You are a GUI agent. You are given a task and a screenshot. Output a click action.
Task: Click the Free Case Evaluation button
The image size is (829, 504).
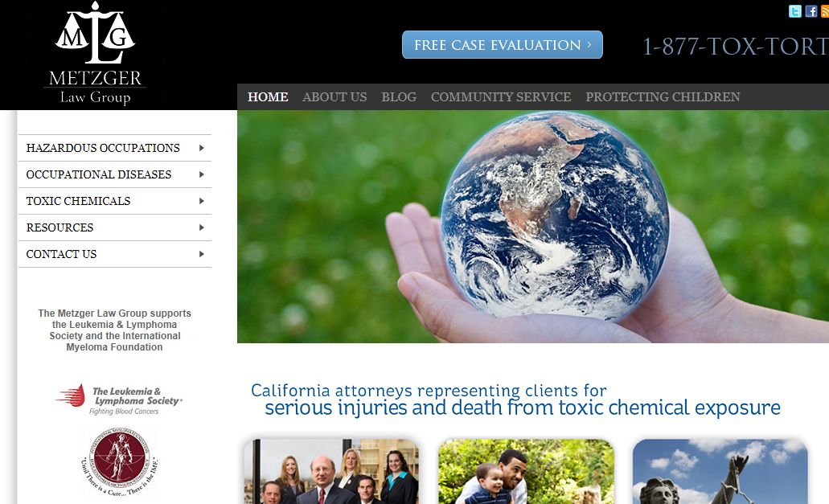tap(503, 45)
